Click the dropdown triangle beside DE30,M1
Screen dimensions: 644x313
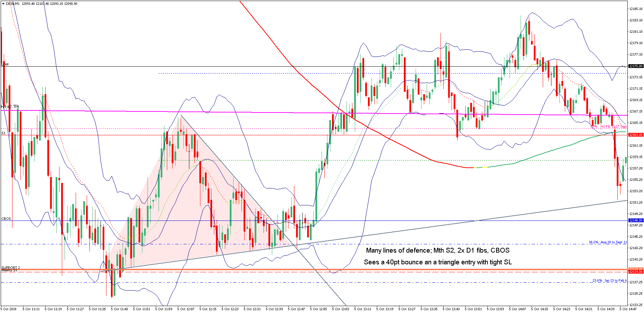3,4
